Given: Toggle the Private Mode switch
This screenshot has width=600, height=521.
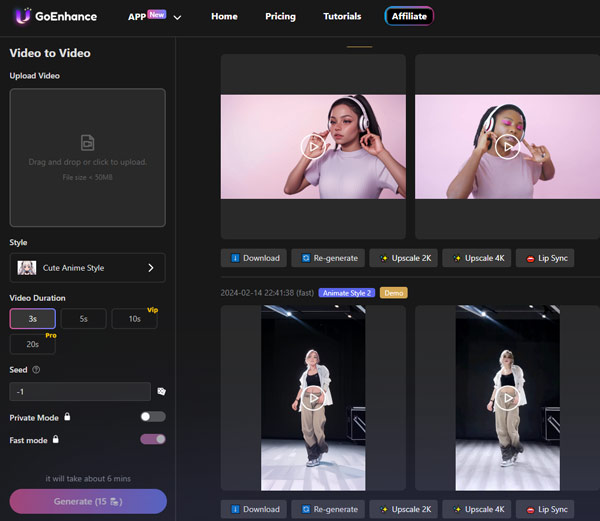Looking at the screenshot, I should click(153, 417).
